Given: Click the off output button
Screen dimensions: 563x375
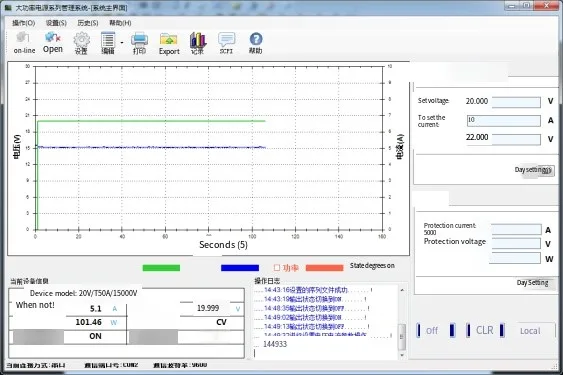Looking at the screenshot, I should tap(432, 330).
